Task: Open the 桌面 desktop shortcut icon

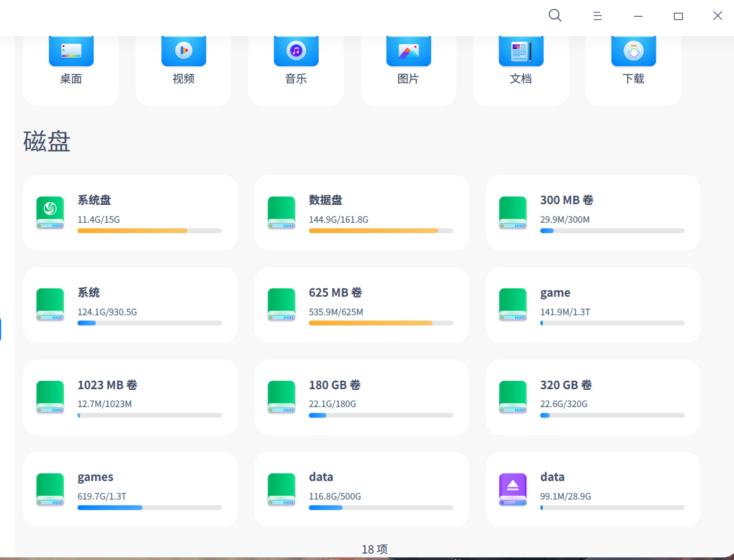Action: click(x=71, y=50)
